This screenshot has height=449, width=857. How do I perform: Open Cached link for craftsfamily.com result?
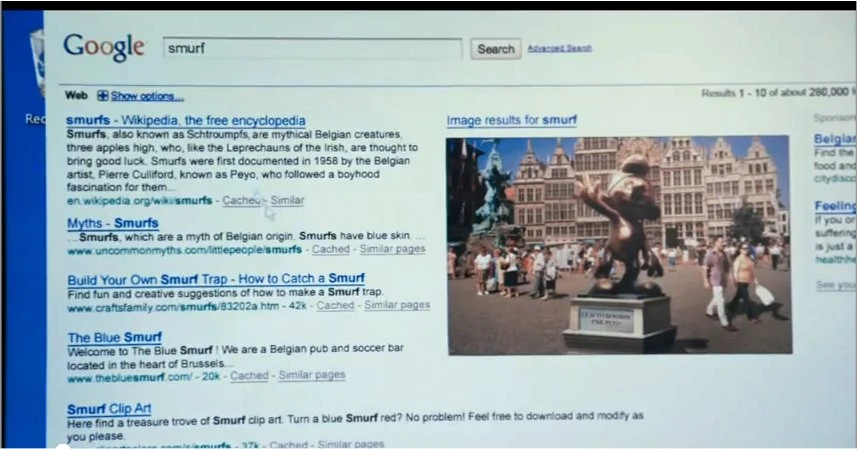coord(335,305)
